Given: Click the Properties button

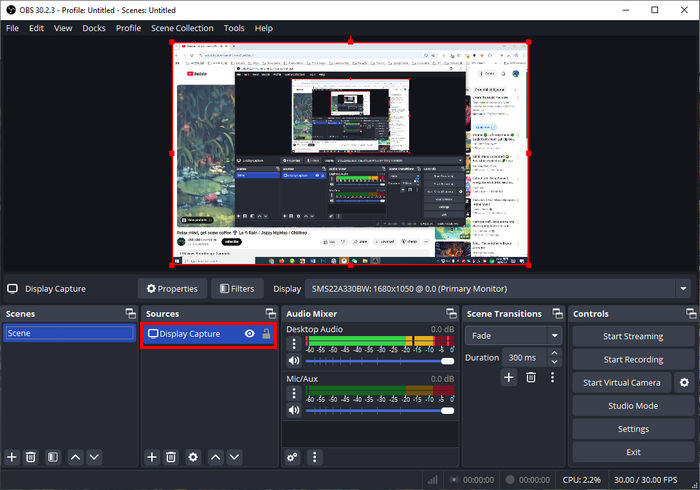Looking at the screenshot, I should 172,289.
